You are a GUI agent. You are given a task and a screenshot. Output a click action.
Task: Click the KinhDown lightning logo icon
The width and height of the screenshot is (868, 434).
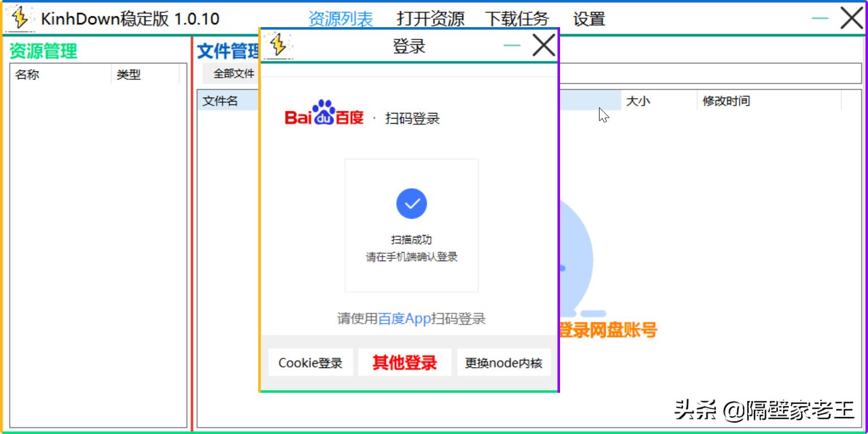(20, 17)
